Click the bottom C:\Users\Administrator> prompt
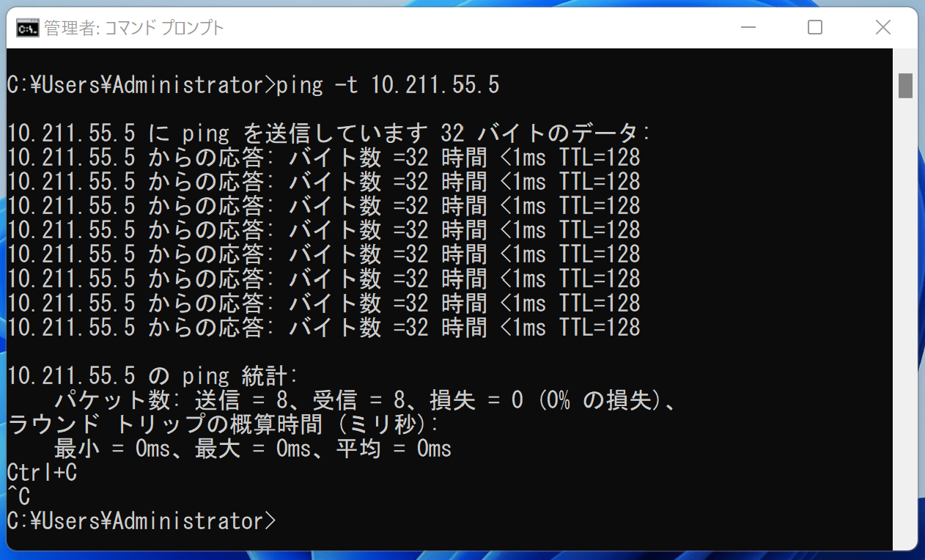This screenshot has height=560, width=925. pos(141,521)
